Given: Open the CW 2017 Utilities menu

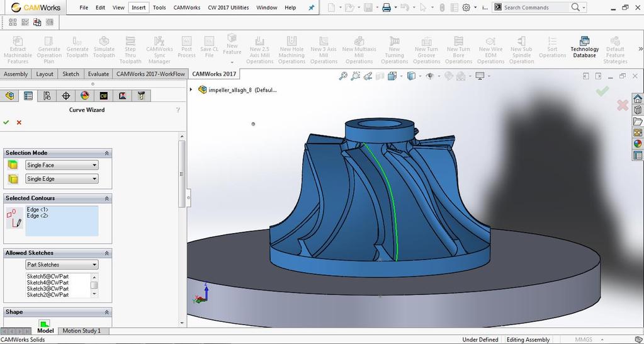Looking at the screenshot, I should click(229, 8).
